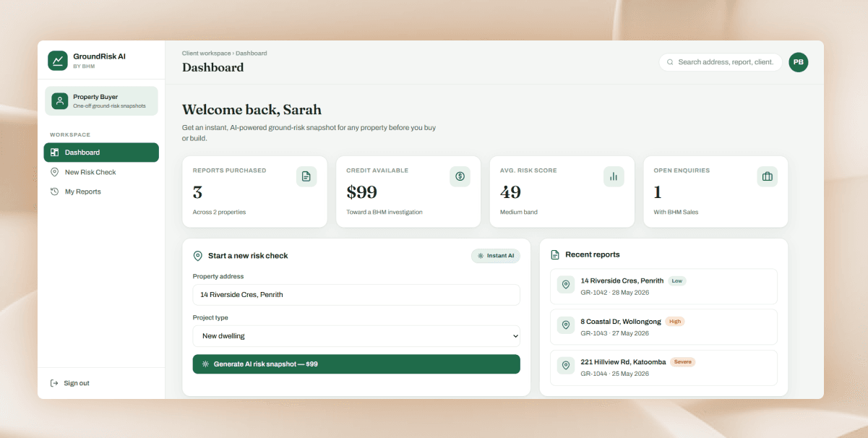This screenshot has height=438, width=868.
Task: Click the With BHM Sales text
Action: click(676, 212)
